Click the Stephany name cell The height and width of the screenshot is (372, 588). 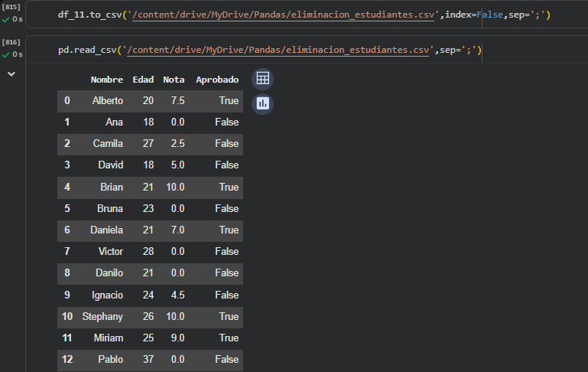(102, 316)
